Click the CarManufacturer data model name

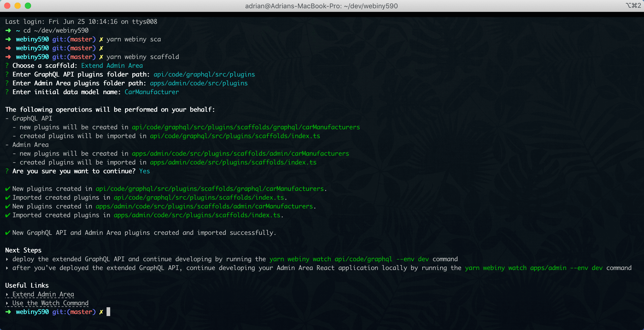[x=152, y=92]
